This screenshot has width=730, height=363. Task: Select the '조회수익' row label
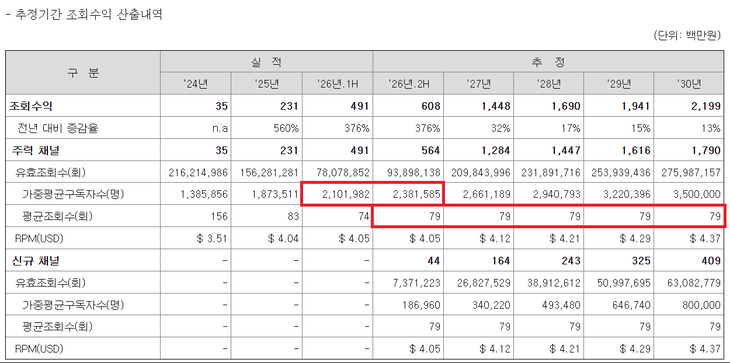(31, 106)
